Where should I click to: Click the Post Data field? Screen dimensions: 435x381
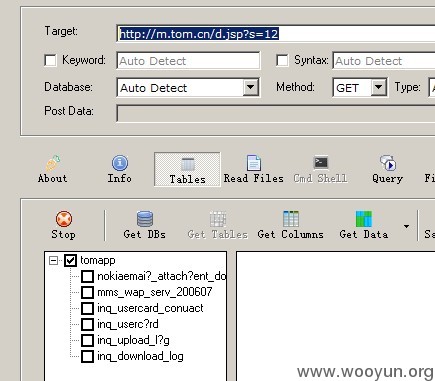coord(276,113)
